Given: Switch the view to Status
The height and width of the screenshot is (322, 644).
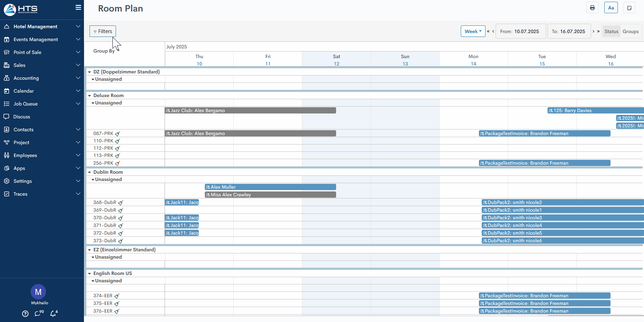Looking at the screenshot, I should pyautogui.click(x=611, y=31).
